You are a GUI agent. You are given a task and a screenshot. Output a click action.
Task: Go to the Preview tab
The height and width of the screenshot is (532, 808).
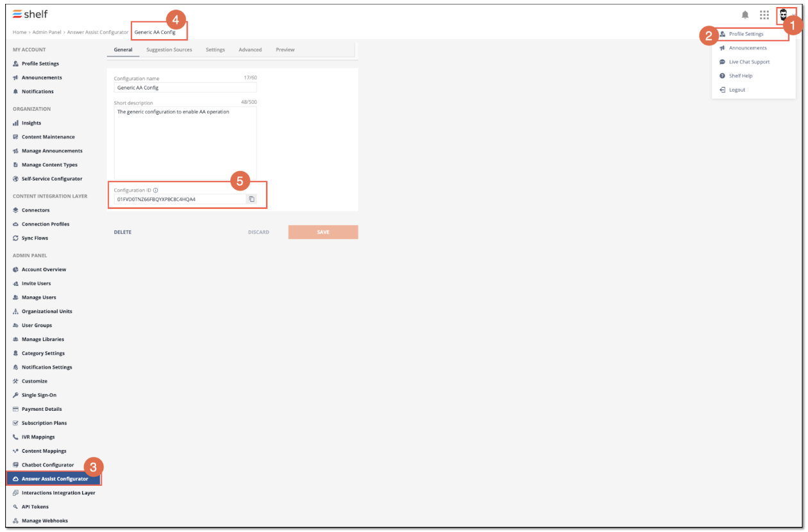pyautogui.click(x=285, y=50)
